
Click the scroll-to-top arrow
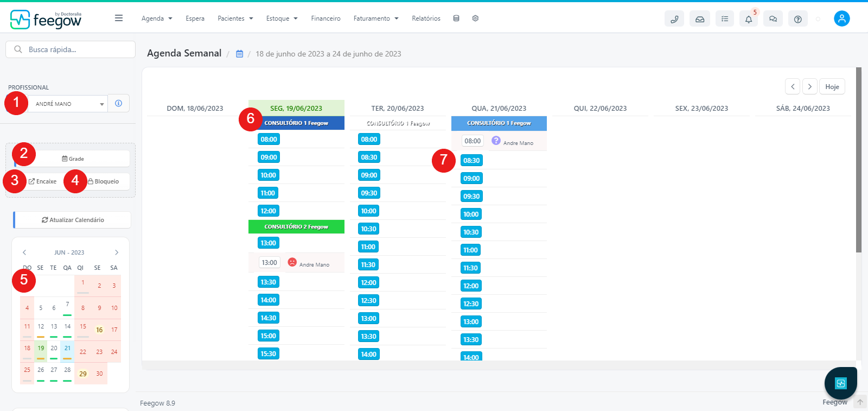pyautogui.click(x=860, y=402)
